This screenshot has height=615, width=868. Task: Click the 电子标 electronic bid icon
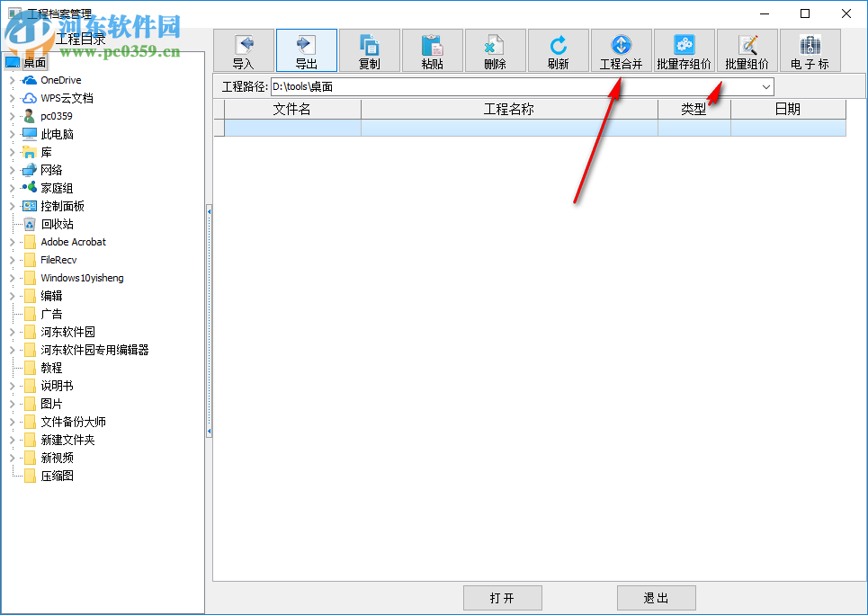(810, 50)
